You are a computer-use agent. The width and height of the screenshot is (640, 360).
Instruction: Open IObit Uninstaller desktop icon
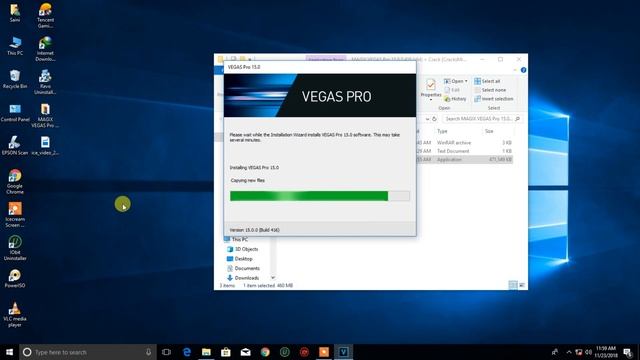click(x=15, y=248)
